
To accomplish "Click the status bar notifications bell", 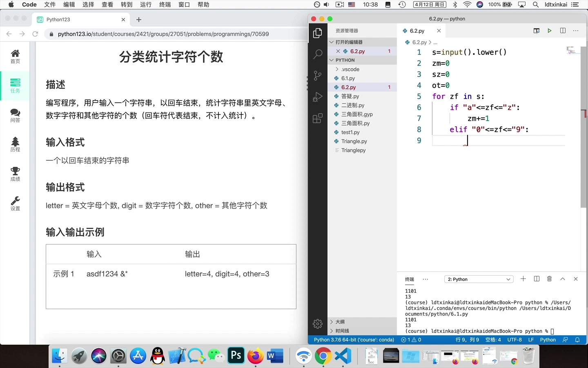I will pyautogui.click(x=577, y=340).
